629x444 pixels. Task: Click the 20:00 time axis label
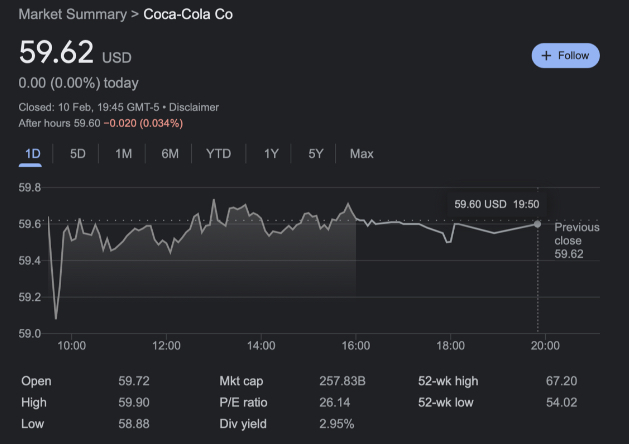click(x=545, y=345)
